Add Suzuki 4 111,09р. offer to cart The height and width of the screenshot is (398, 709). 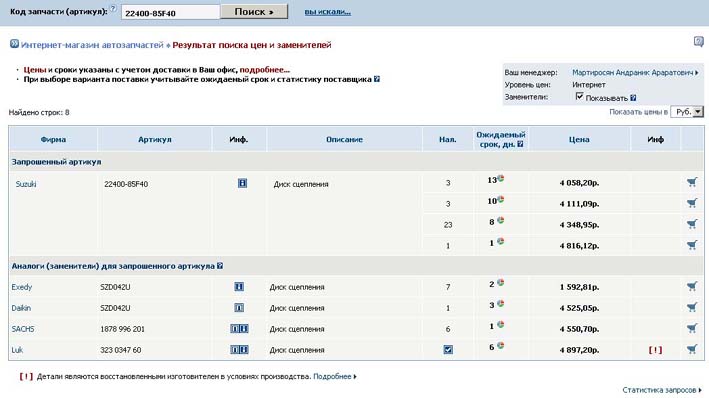692,203
